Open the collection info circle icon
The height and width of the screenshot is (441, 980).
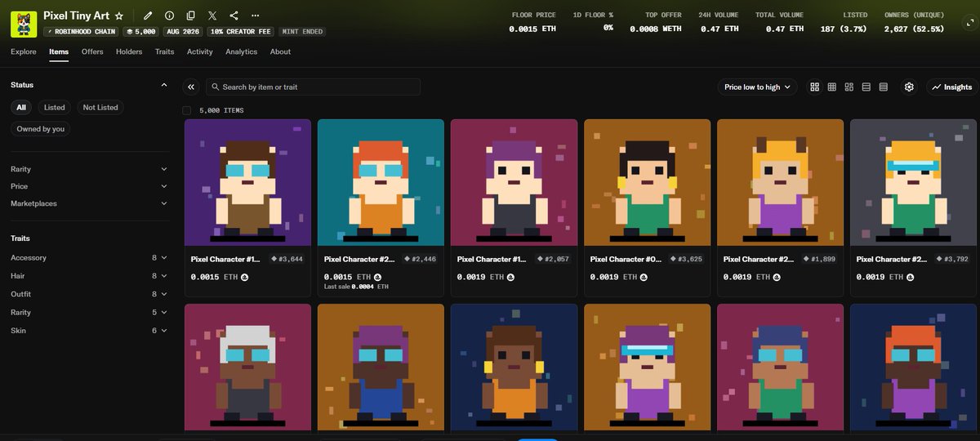pyautogui.click(x=169, y=16)
